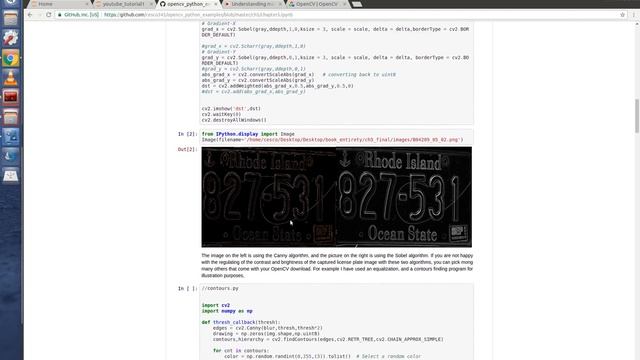Open Google Chrome from the dock
640x360 pixels.
(x=11, y=58)
